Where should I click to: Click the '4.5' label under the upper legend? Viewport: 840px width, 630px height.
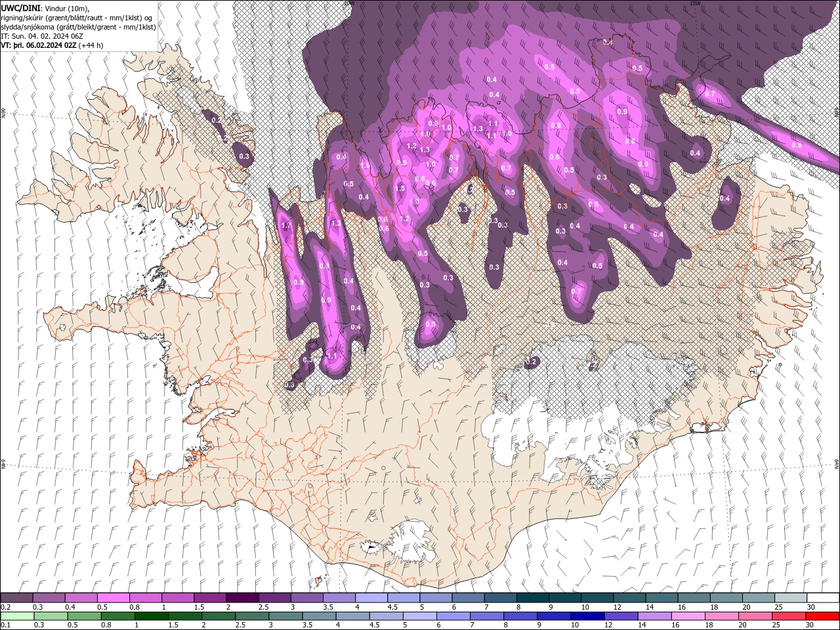click(x=392, y=607)
